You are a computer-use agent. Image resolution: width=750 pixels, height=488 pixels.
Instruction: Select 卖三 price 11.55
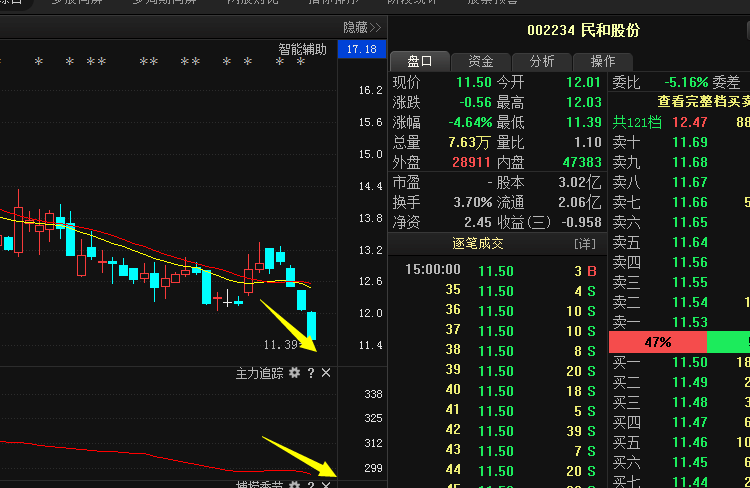pyautogui.click(x=690, y=282)
